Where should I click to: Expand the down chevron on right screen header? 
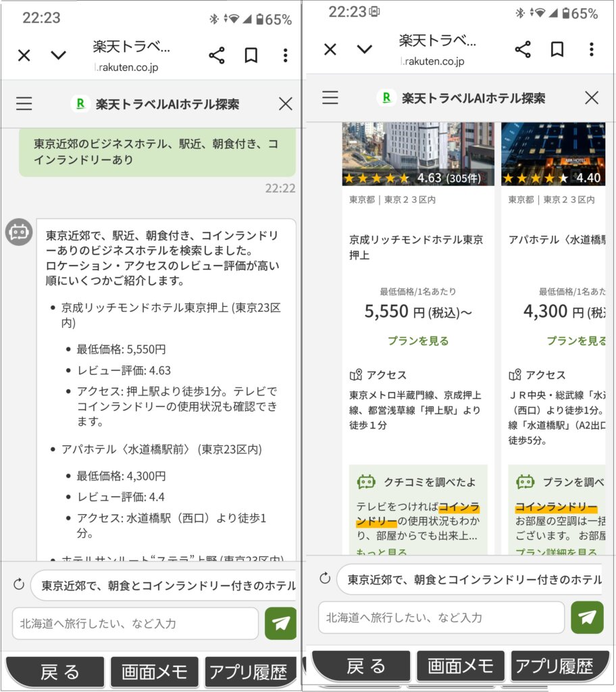pyautogui.click(x=365, y=49)
